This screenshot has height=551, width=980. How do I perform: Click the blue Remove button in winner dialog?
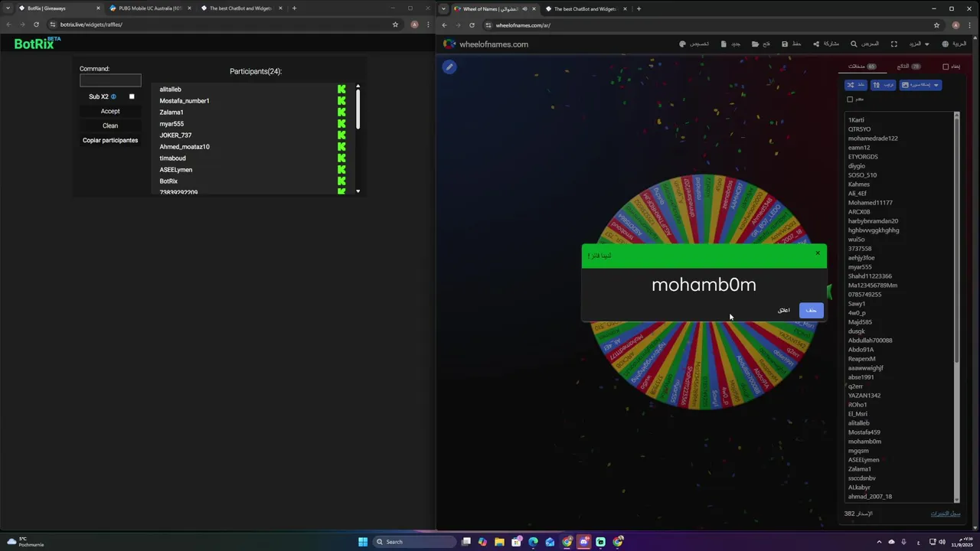(811, 310)
